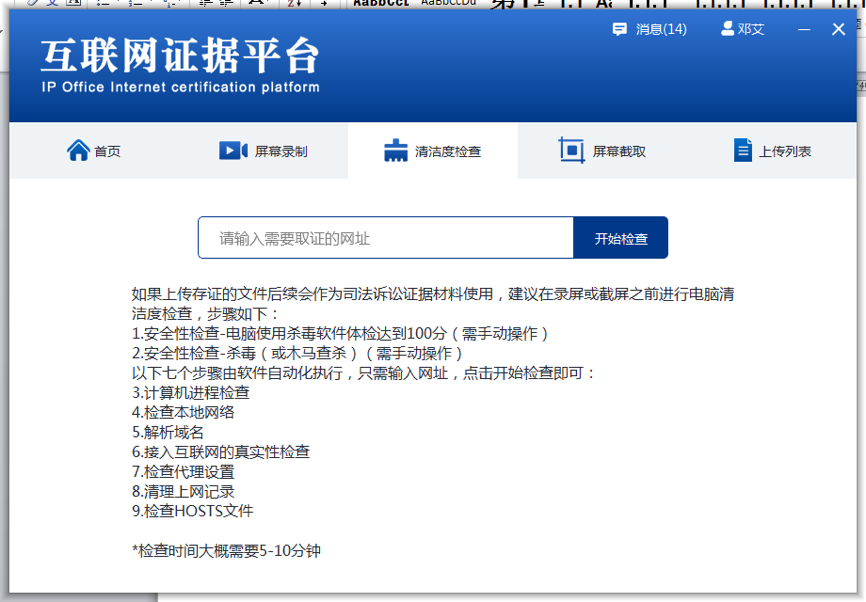866x602 pixels.
Task: Click the chat bubble message icon
Action: tap(620, 29)
